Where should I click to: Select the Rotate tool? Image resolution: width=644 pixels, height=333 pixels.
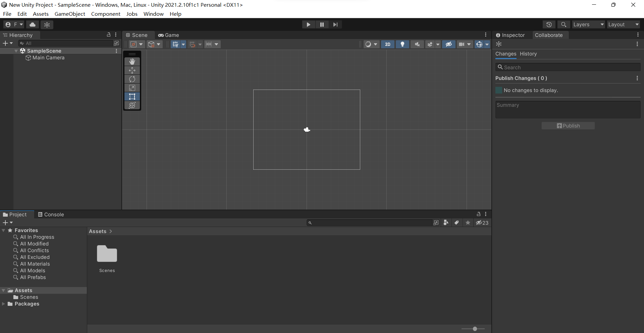point(132,79)
